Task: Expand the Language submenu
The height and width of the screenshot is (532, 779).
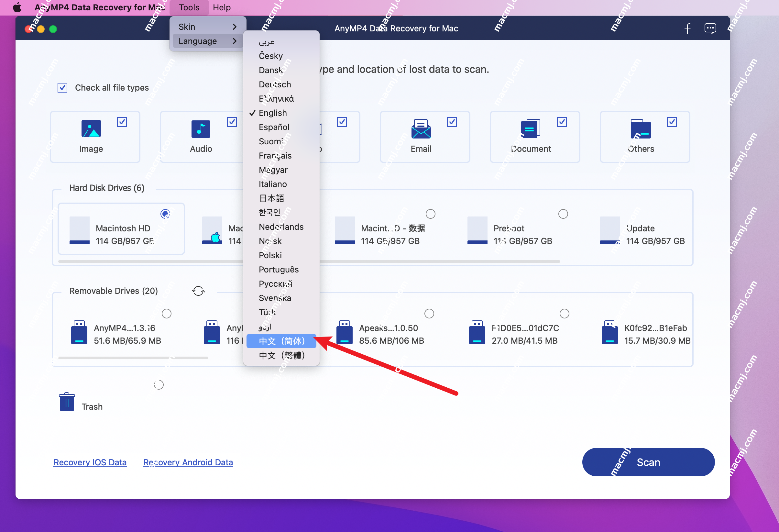Action: coord(208,41)
